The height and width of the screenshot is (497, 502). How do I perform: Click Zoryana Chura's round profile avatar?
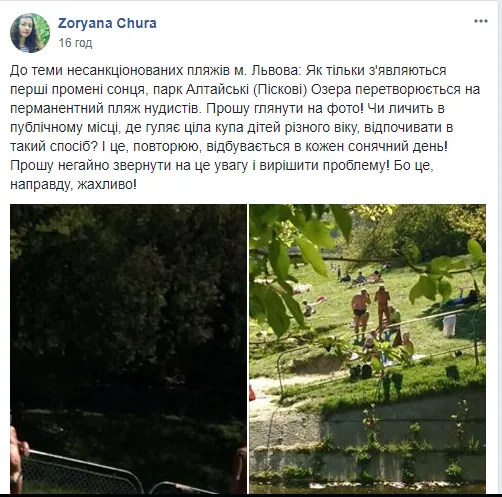(x=30, y=33)
